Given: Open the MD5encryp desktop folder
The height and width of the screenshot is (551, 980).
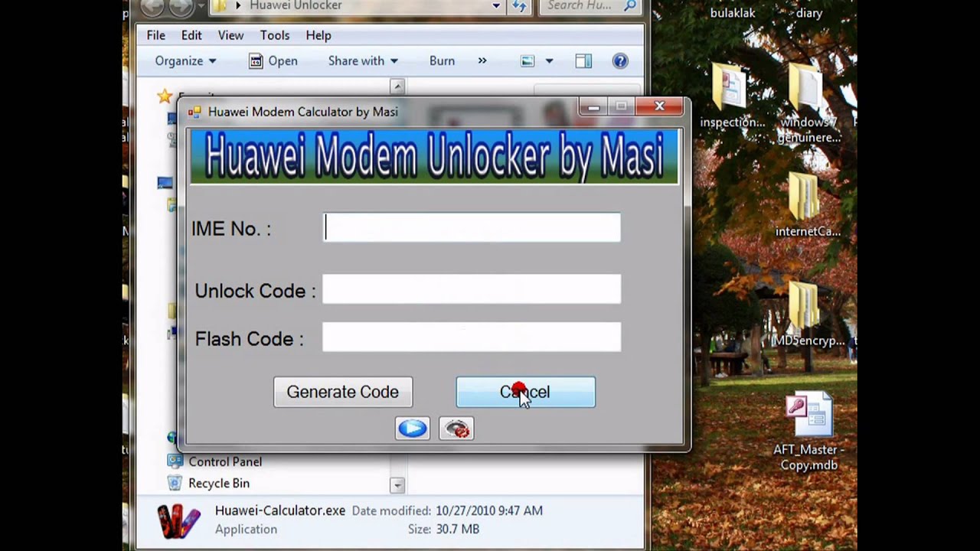Looking at the screenshot, I should tap(803, 306).
